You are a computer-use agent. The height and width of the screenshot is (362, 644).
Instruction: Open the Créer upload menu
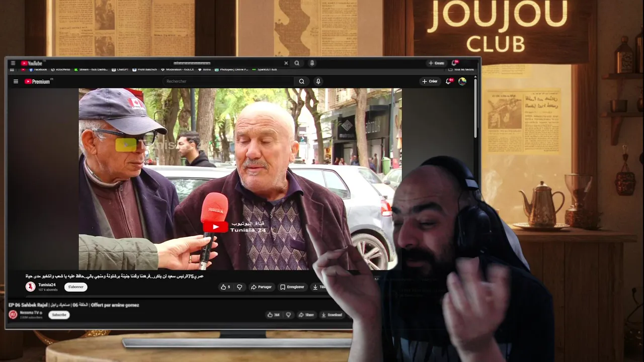tap(430, 81)
